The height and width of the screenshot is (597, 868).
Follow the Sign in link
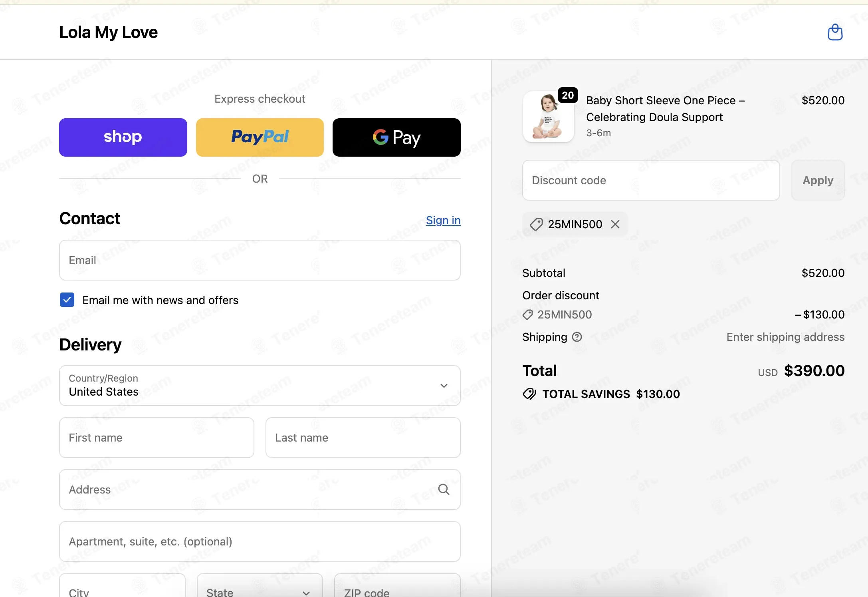click(x=443, y=220)
